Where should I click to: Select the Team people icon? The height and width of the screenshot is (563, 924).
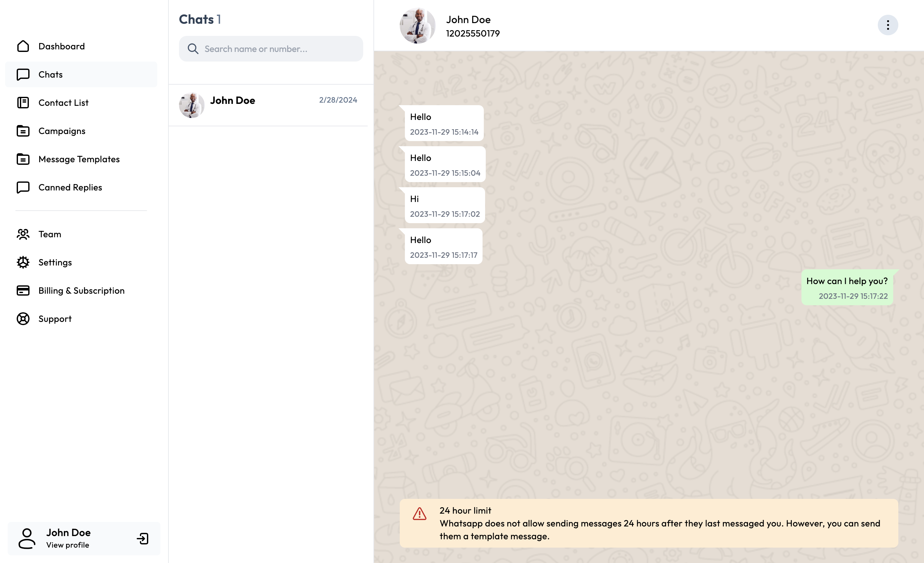click(x=23, y=234)
